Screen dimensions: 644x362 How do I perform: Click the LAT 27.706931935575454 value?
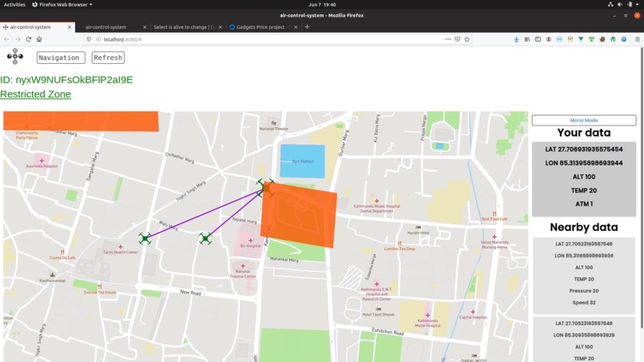583,149
